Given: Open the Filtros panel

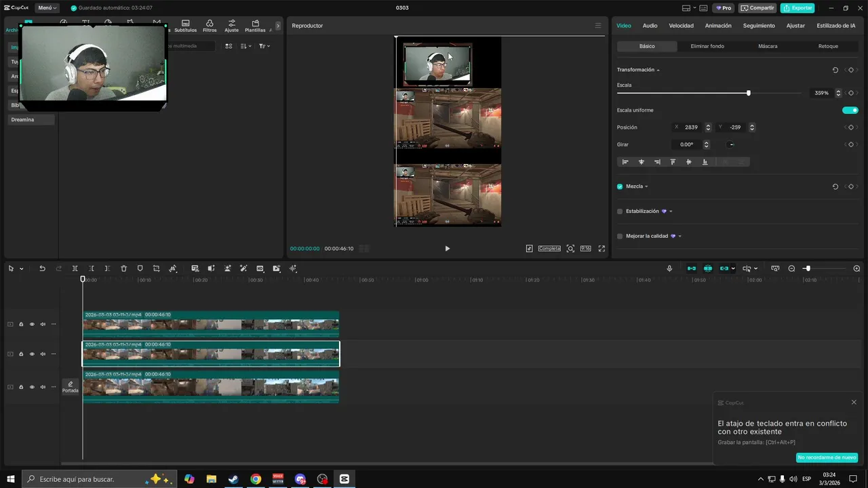Looking at the screenshot, I should (x=210, y=26).
